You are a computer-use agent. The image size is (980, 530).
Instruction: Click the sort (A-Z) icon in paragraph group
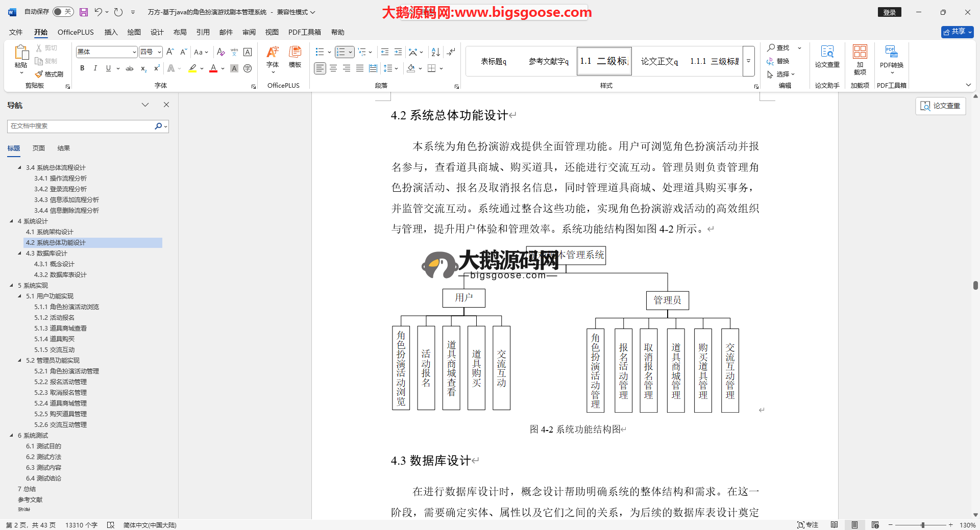point(435,52)
